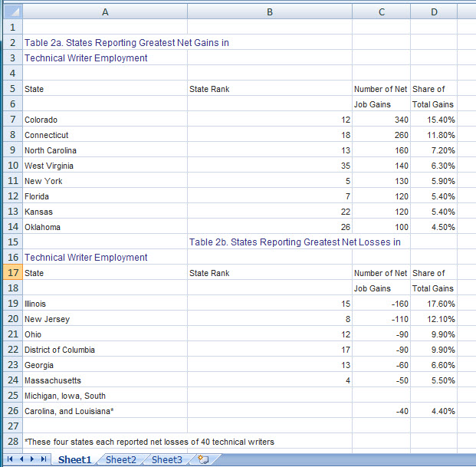Go to first sheet navigation arrow
Viewport: 476px width, 467px height.
10,459
